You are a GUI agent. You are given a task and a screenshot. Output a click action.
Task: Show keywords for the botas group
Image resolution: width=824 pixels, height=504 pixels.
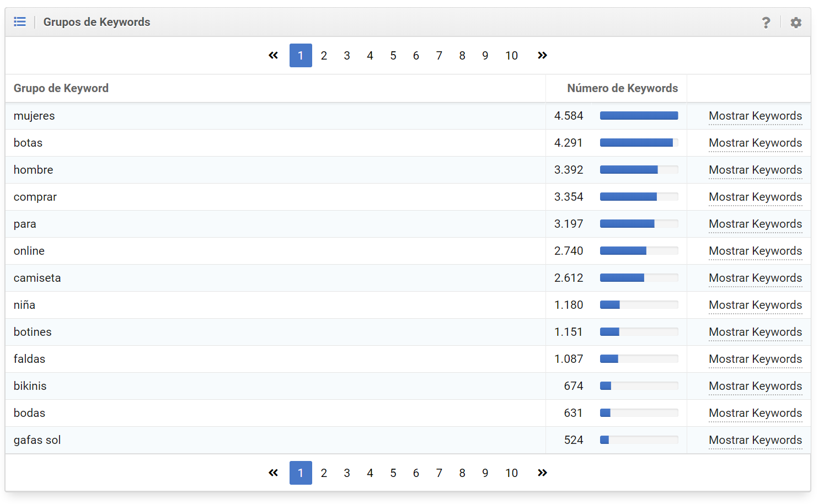click(x=755, y=143)
